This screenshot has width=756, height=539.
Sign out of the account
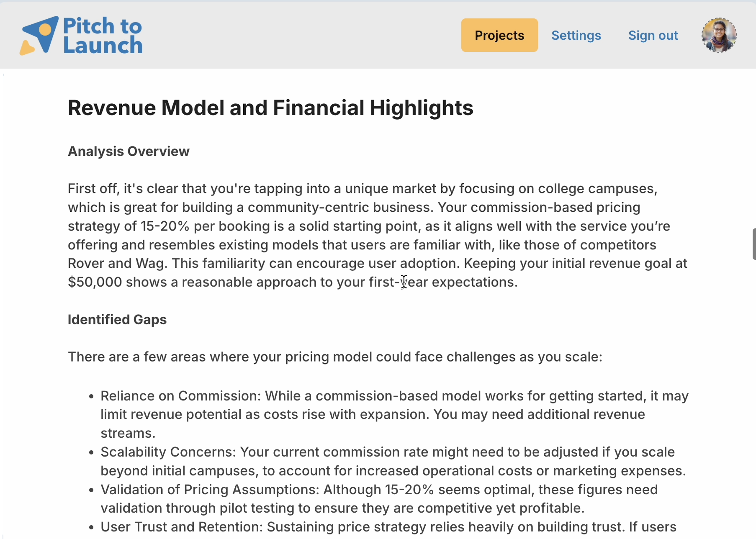pyautogui.click(x=653, y=36)
